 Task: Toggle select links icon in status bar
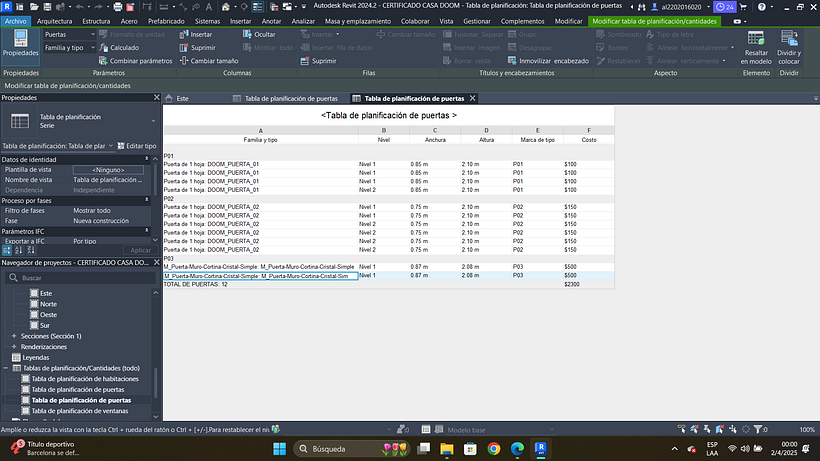(x=681, y=429)
